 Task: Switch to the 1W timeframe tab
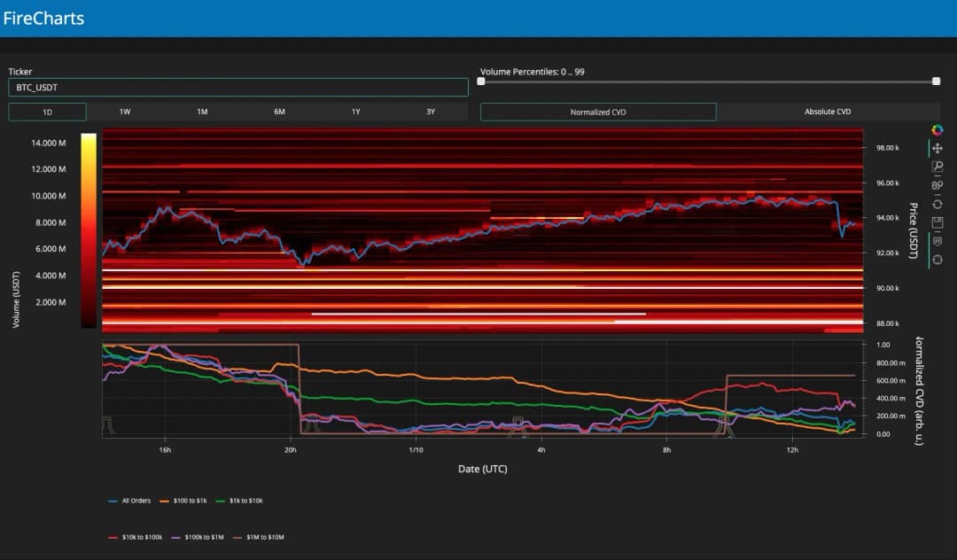click(x=125, y=112)
